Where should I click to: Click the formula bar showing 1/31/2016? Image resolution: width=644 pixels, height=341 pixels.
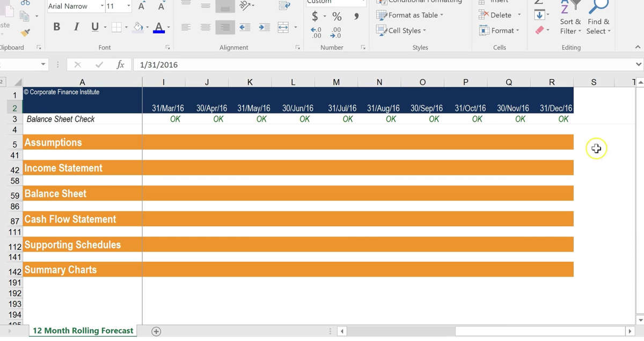point(376,64)
